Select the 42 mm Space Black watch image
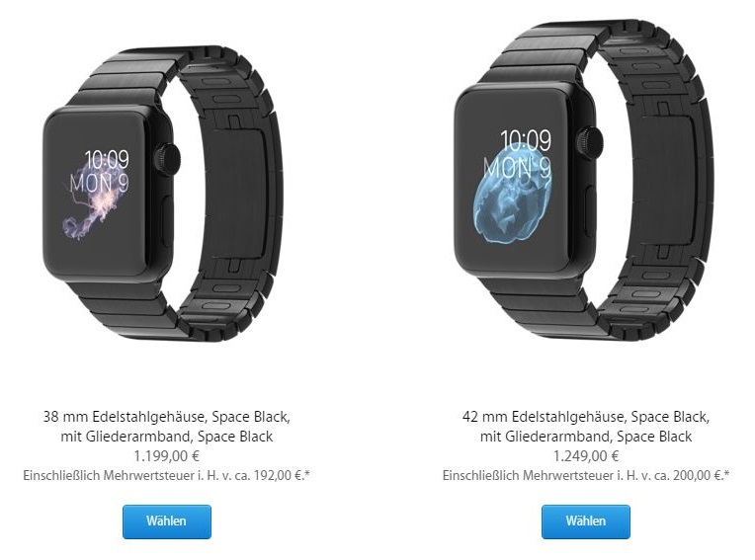755x560 pixels. pos(584,181)
